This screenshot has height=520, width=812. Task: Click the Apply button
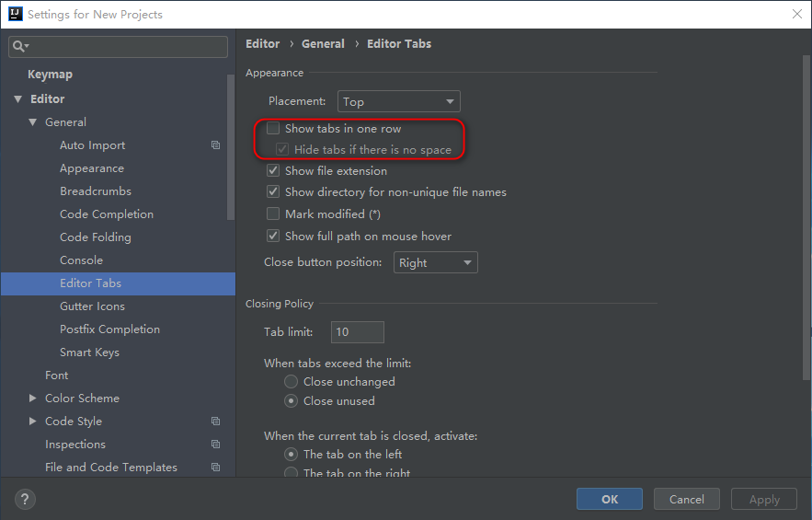[764, 499]
